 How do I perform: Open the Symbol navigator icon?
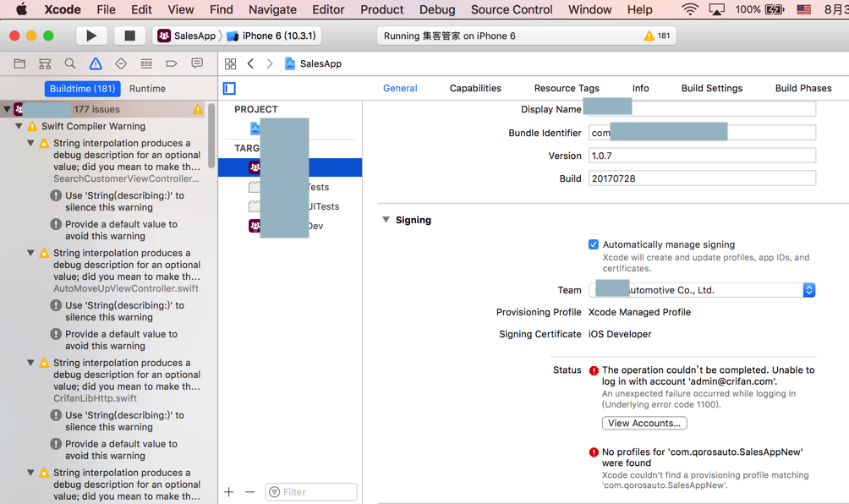click(x=45, y=63)
